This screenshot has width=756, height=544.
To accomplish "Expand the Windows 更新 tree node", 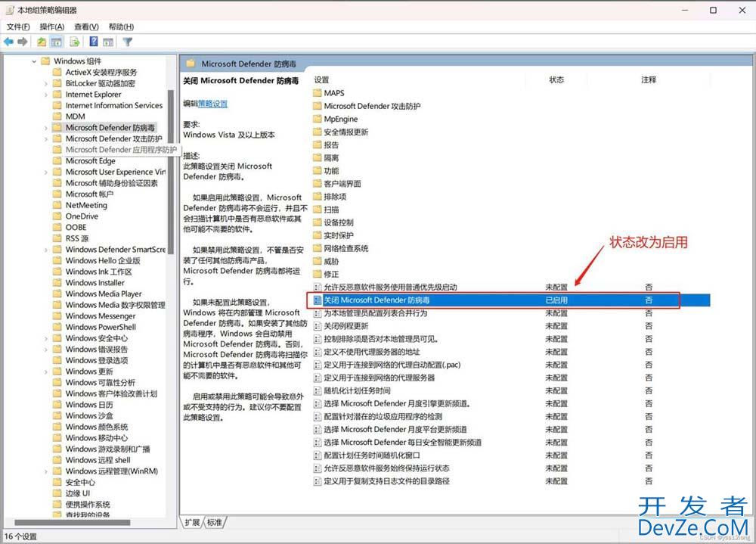I will (x=46, y=372).
